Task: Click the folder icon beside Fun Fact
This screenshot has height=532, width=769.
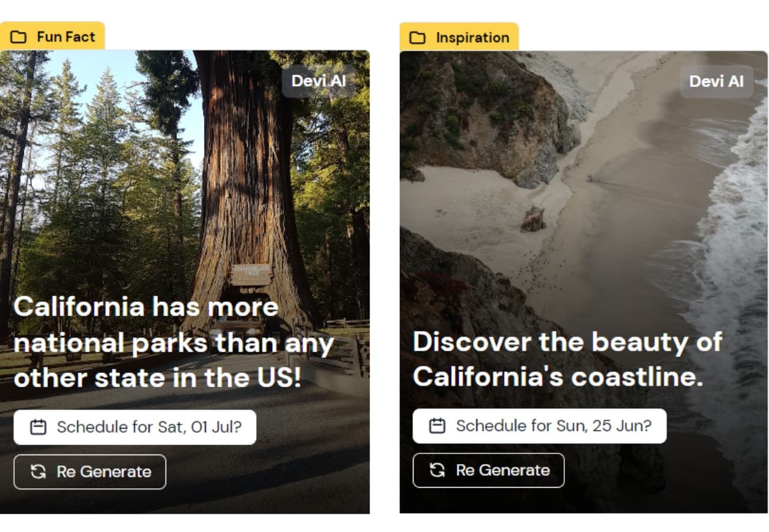Action: pos(18,37)
